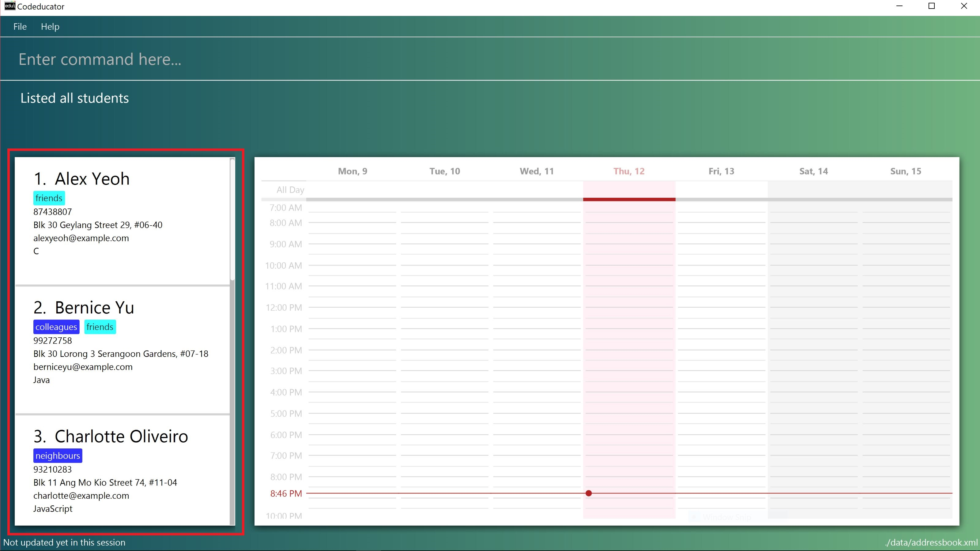
Task: Click the current time marker dot on Thursday
Action: (589, 493)
